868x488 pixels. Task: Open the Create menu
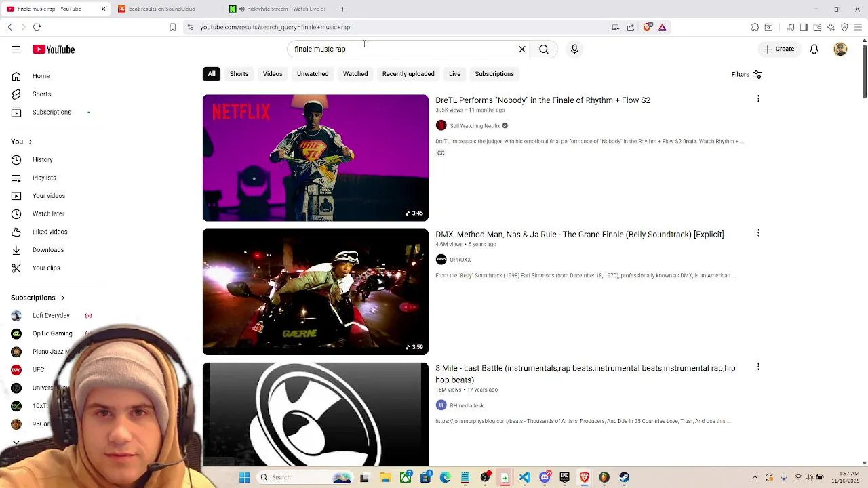tap(778, 49)
